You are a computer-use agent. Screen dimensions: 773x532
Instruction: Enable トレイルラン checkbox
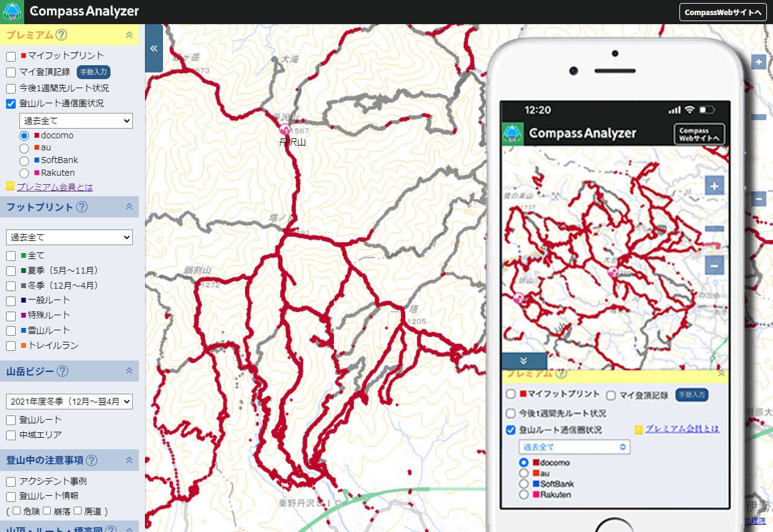click(x=11, y=346)
